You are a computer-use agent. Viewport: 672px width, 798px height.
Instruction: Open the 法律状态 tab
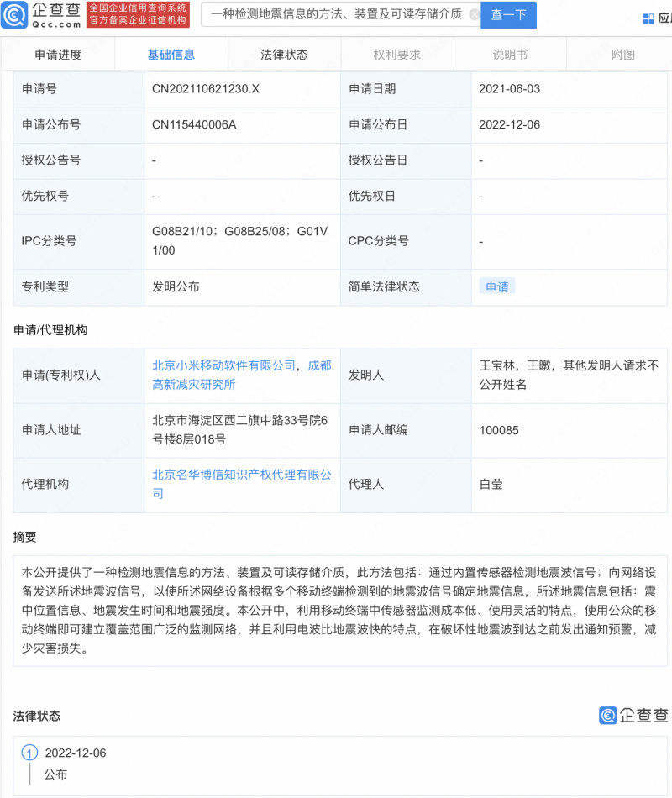(284, 52)
